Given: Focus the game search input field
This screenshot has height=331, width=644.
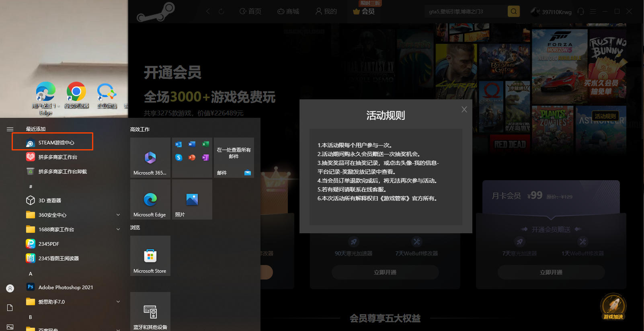Looking at the screenshot, I should (466, 11).
